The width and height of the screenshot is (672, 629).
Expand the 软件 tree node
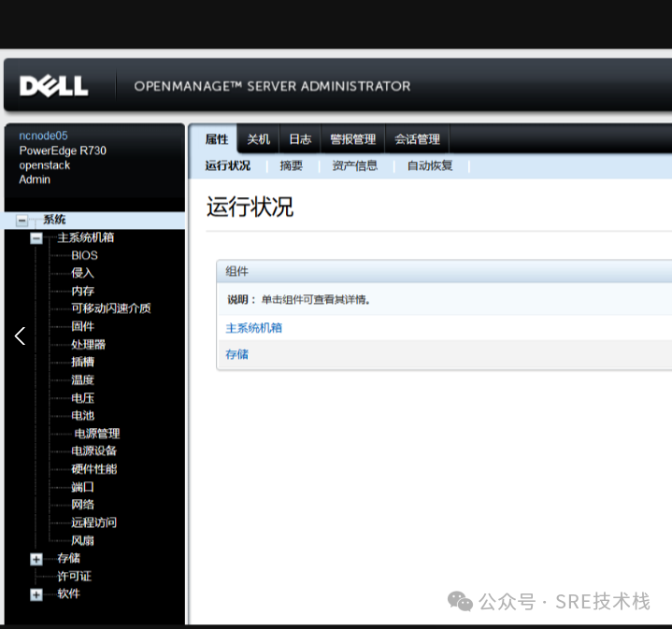pyautogui.click(x=36, y=594)
